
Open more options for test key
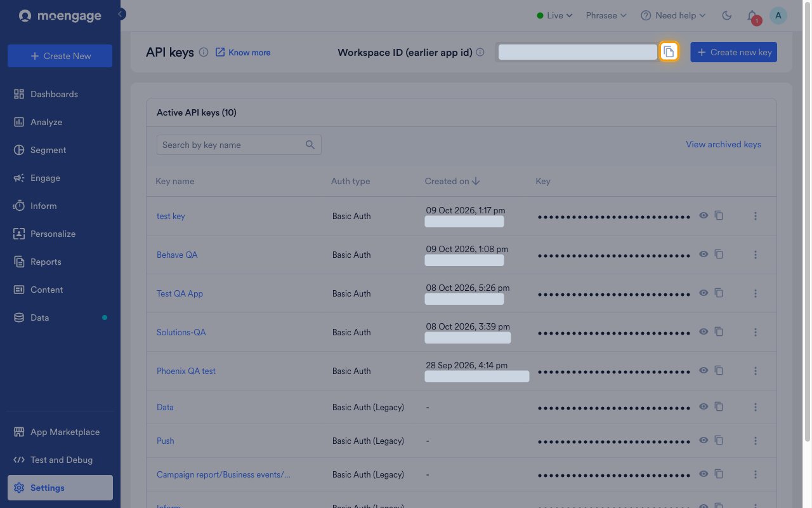(x=756, y=216)
